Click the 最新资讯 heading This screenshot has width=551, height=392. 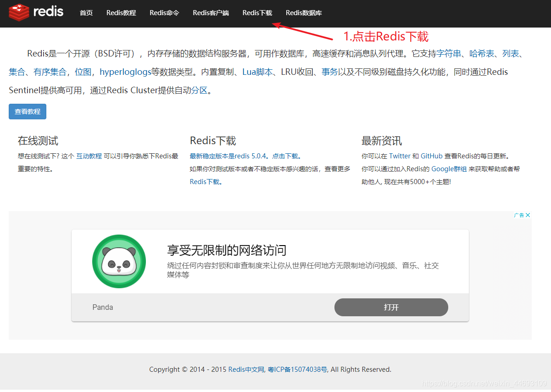click(x=382, y=141)
